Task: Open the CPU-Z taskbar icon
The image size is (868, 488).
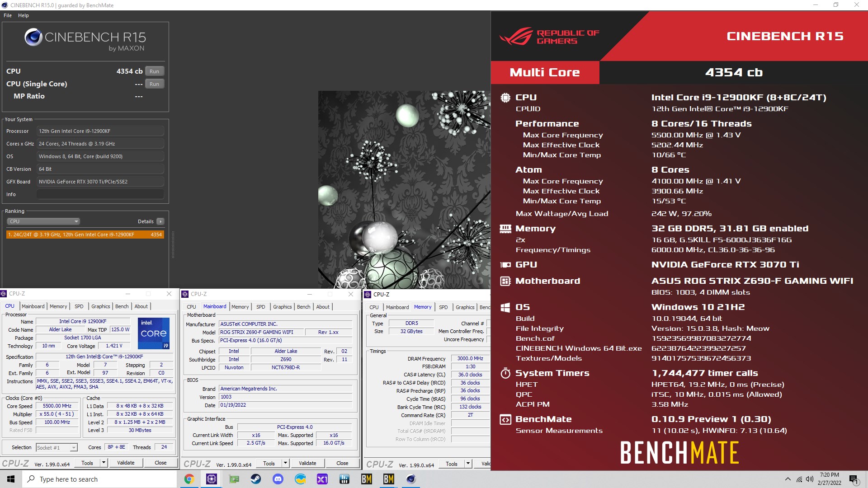Action: 212,479
